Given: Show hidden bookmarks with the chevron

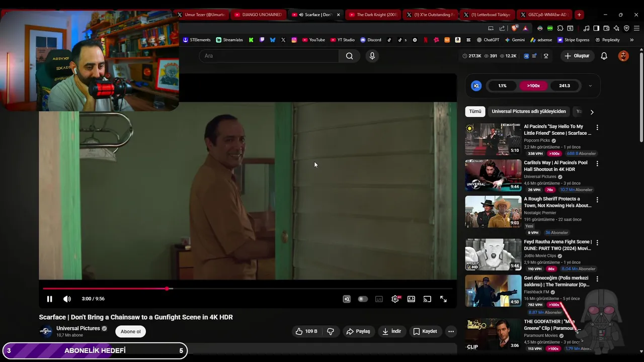Looking at the screenshot, I should tap(631, 40).
